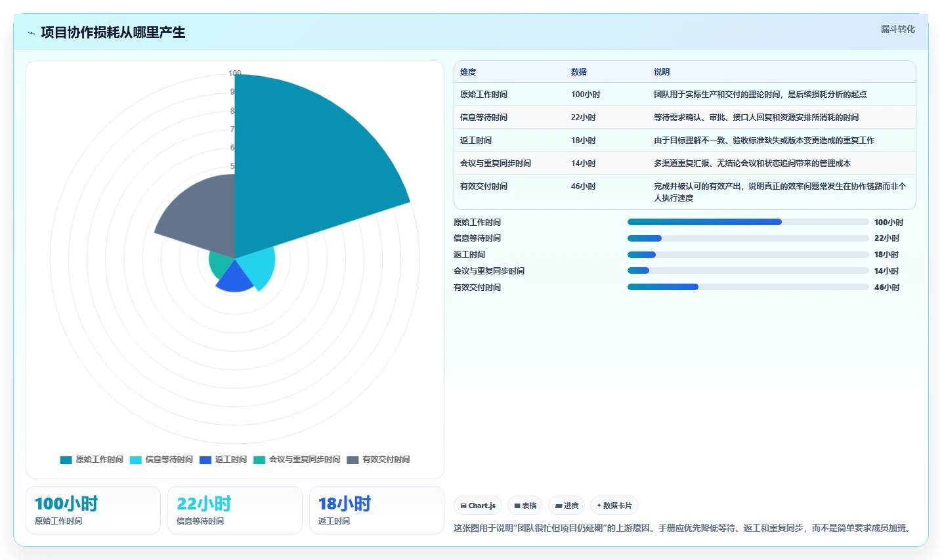Viewport: 942px width, 560px height.
Task: Select table cell 信息等待时间
Action: [x=484, y=118]
